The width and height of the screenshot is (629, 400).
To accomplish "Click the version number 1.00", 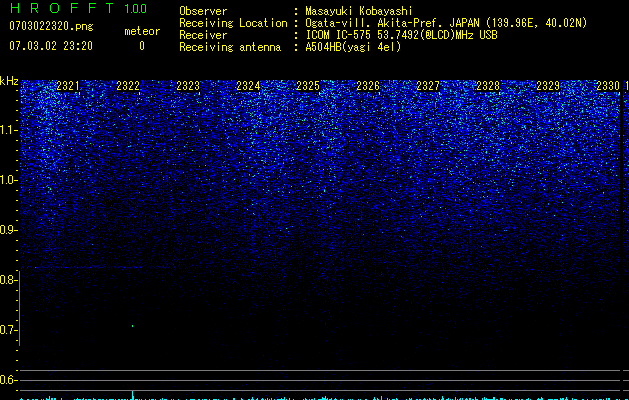I will coord(136,8).
